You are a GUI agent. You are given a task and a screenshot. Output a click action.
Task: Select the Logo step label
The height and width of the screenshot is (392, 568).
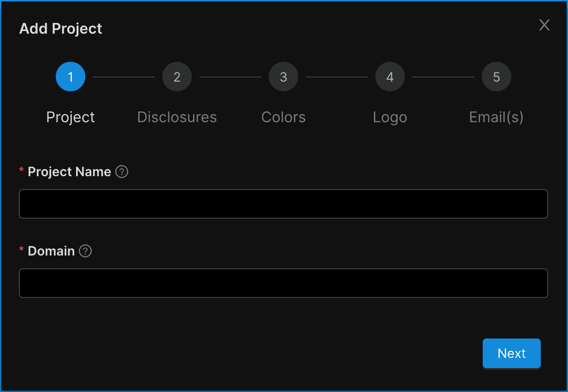pyautogui.click(x=390, y=117)
